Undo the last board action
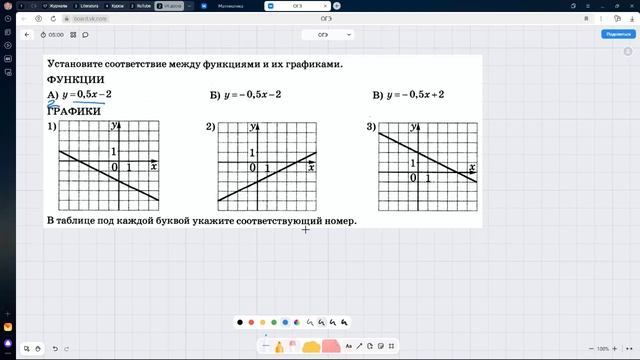Screen dimensions: 640x360 55,349
